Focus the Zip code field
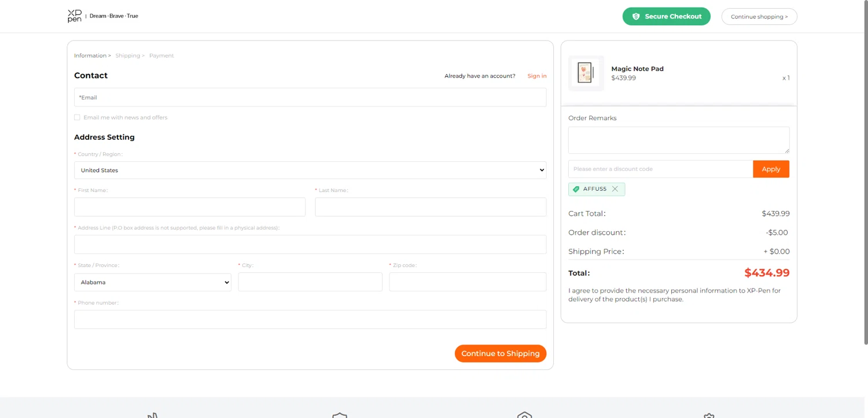This screenshot has height=418, width=868. [x=468, y=282]
